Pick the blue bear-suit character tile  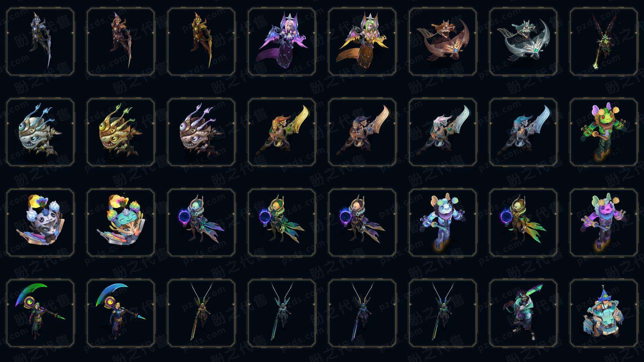click(443, 223)
